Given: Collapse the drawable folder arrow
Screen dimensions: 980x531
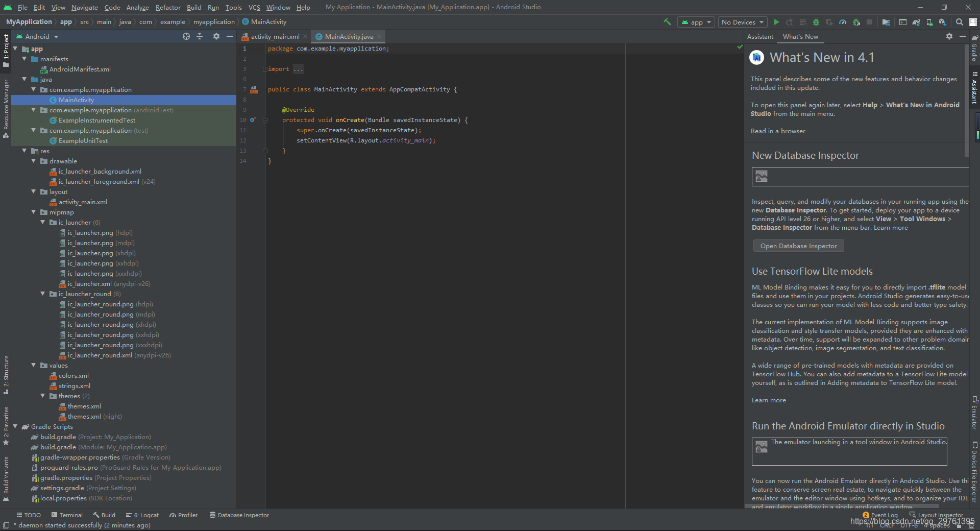Looking at the screenshot, I should click(x=33, y=161).
